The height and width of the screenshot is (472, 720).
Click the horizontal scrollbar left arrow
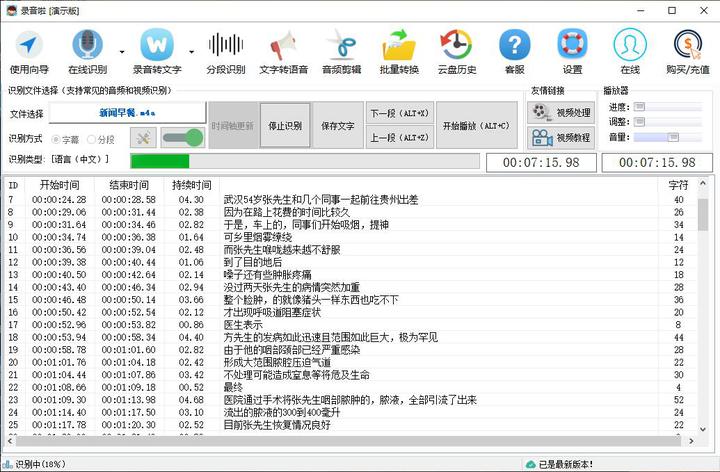point(10,441)
